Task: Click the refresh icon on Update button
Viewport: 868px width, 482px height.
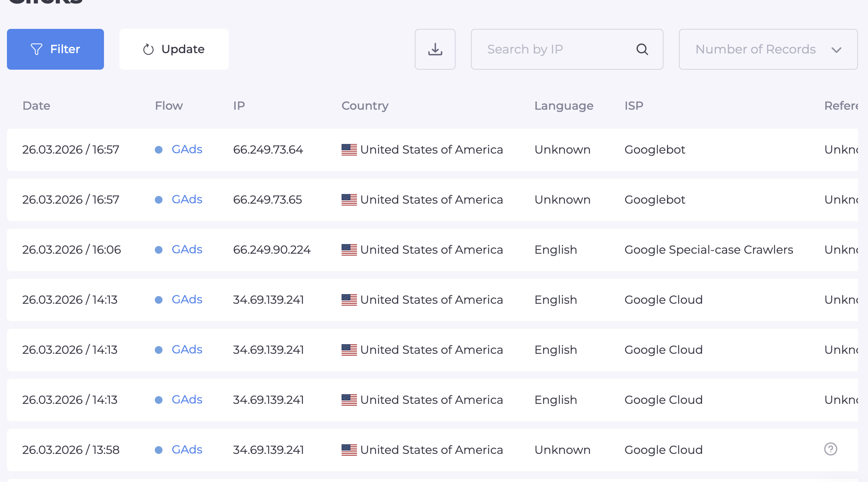Action: [148, 49]
